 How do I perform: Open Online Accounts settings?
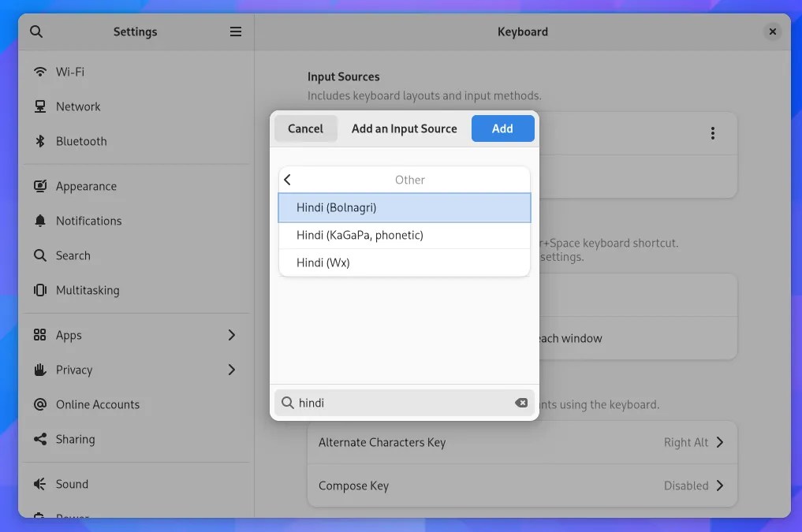click(x=95, y=404)
